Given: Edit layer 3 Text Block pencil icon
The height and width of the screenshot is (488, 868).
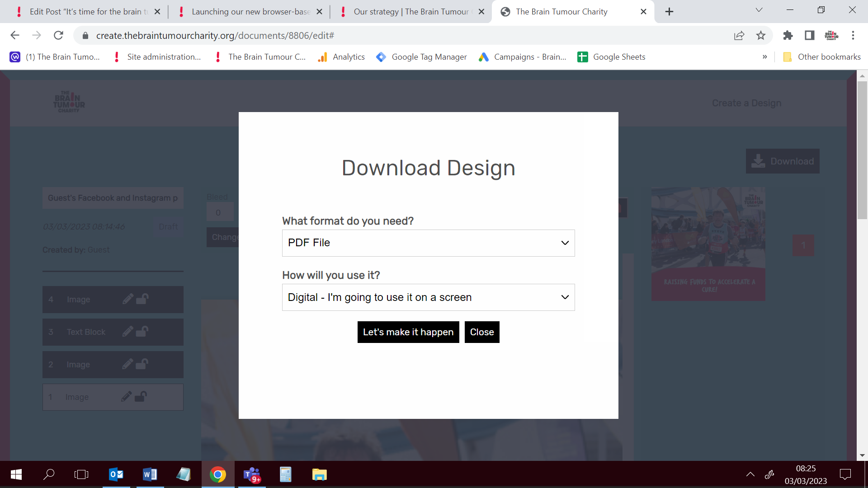Looking at the screenshot, I should (128, 332).
